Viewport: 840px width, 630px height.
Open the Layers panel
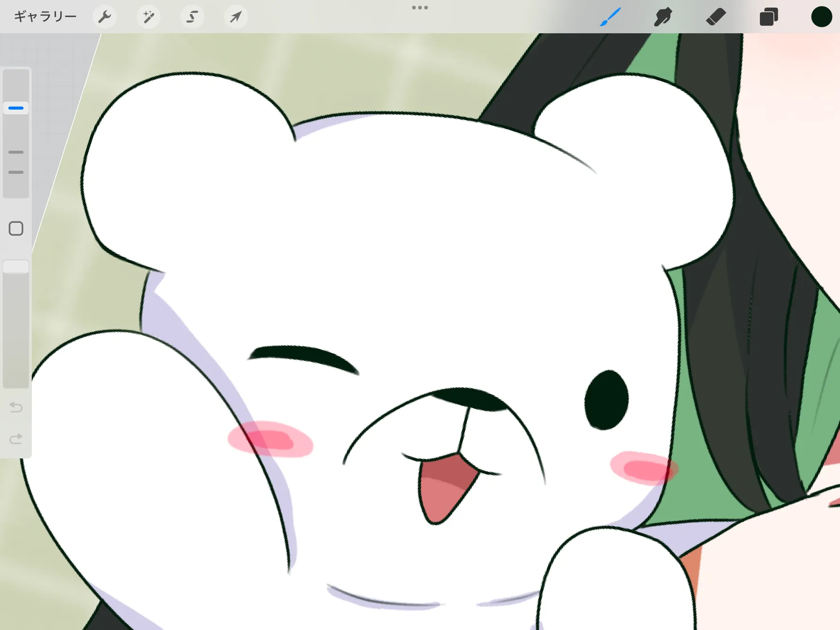pos(768,17)
